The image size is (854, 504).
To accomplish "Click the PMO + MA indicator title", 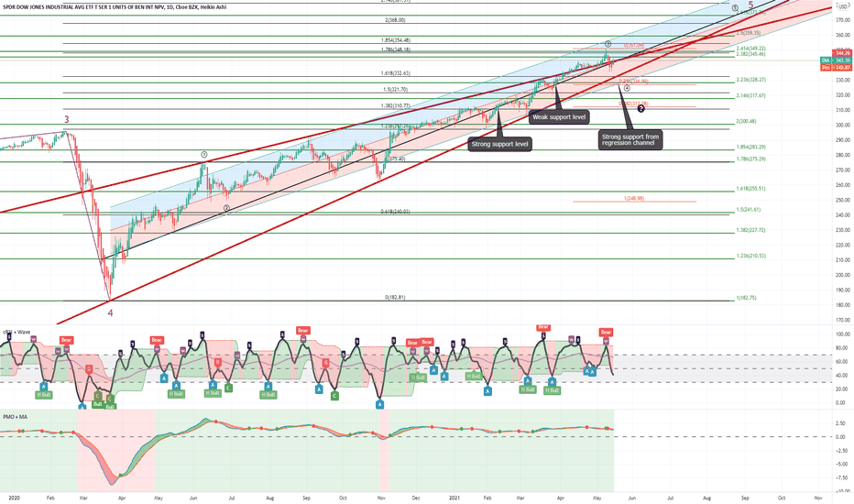I will pos(16,417).
